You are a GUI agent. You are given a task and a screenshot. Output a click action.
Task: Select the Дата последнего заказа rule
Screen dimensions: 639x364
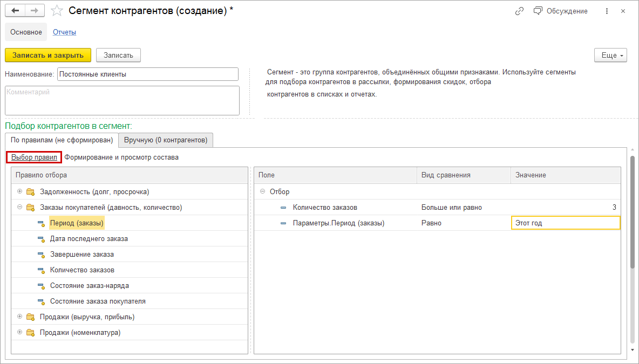(89, 238)
